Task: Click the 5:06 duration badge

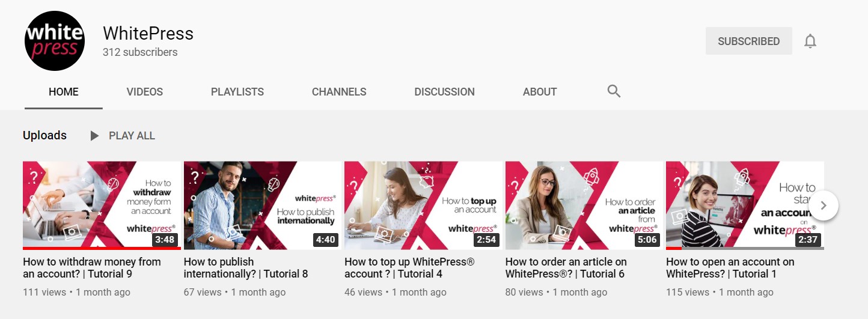Action: click(x=647, y=240)
